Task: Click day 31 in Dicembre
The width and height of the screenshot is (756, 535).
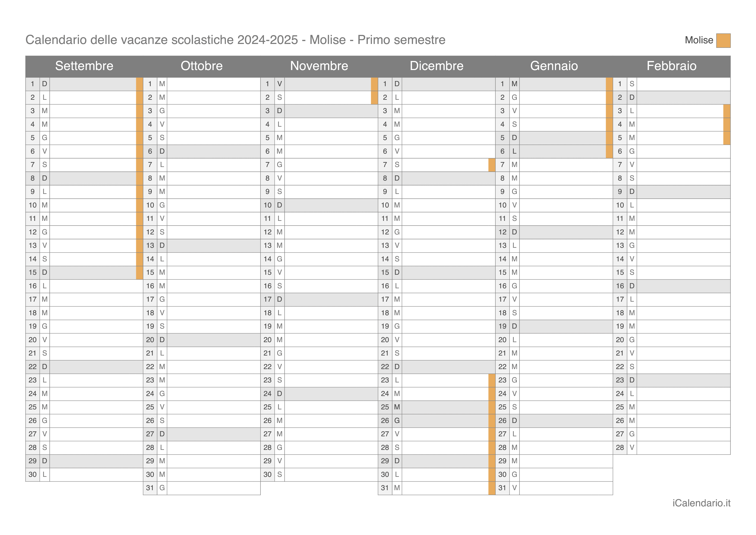Action: point(385,488)
